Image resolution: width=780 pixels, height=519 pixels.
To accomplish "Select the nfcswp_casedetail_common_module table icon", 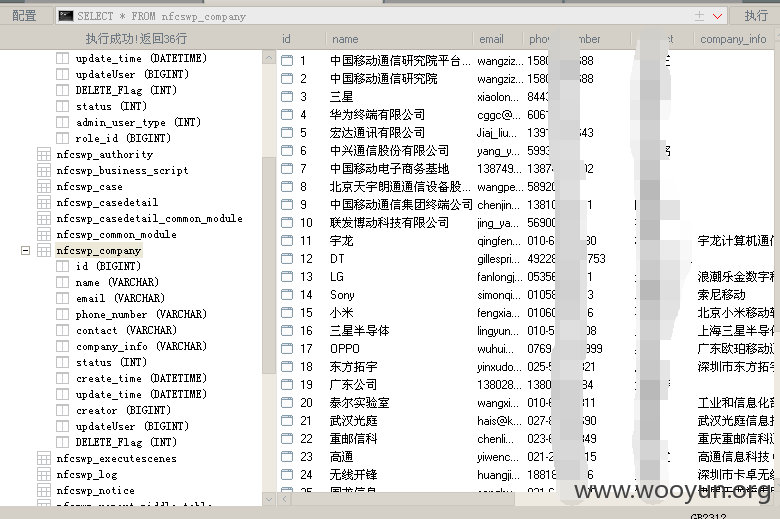I will coord(44,218).
